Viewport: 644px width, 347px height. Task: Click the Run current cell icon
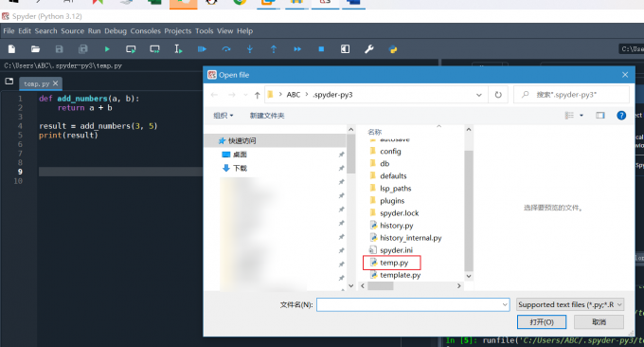click(x=131, y=49)
